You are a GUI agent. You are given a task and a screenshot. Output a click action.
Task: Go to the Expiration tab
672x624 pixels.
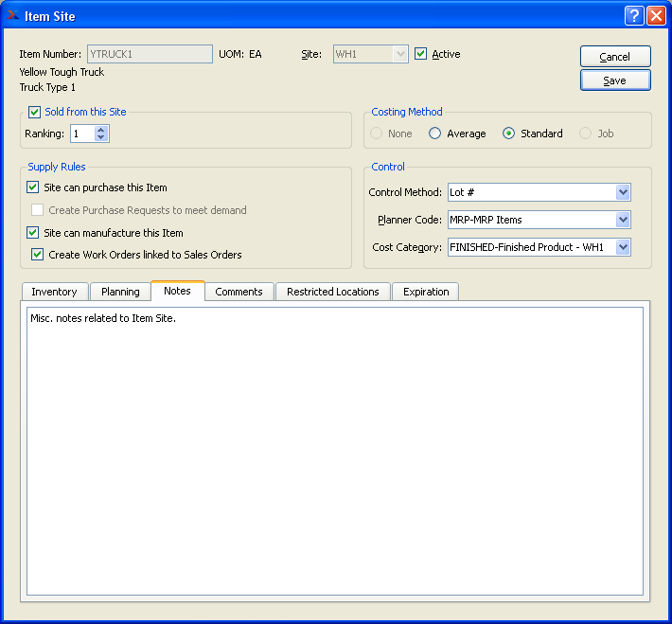click(x=426, y=292)
